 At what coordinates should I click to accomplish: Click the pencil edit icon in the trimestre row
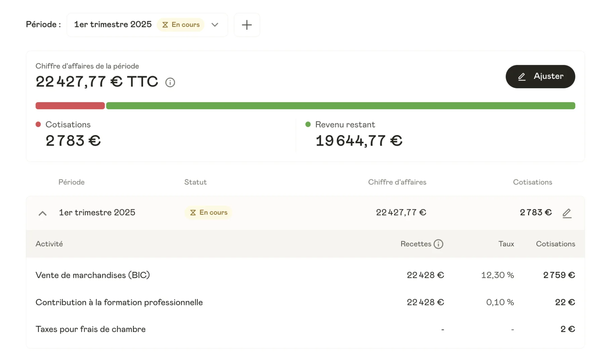click(567, 213)
